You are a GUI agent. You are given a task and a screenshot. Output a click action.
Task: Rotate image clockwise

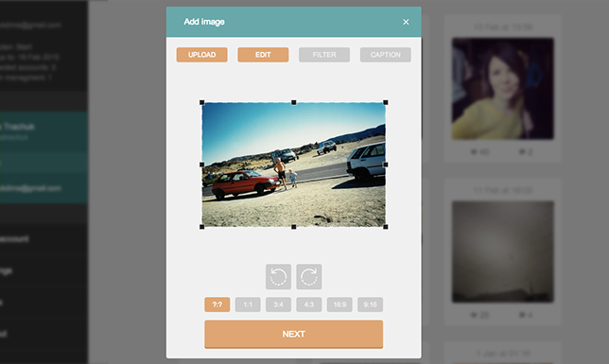click(x=309, y=277)
